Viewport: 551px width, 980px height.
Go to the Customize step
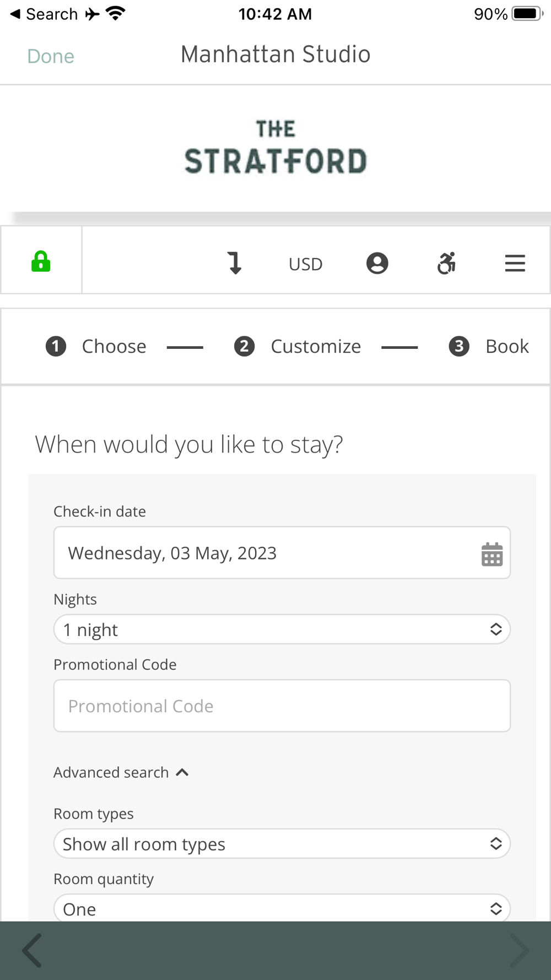[298, 347]
